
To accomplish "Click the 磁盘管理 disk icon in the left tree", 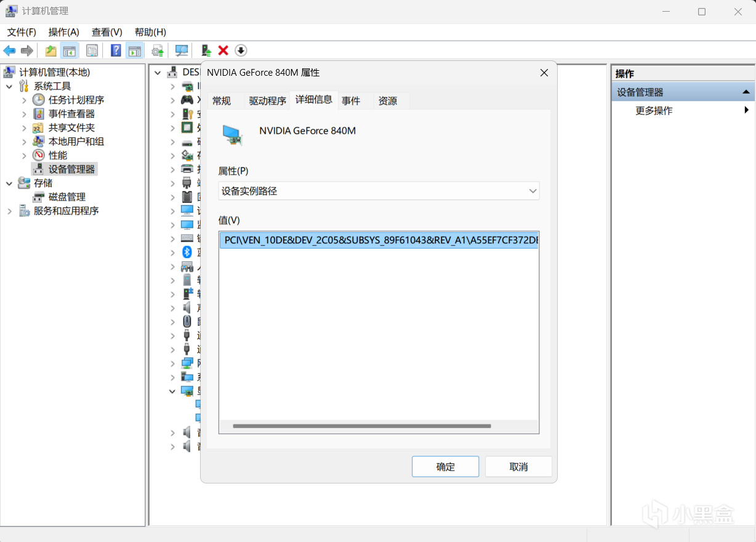I will point(39,197).
